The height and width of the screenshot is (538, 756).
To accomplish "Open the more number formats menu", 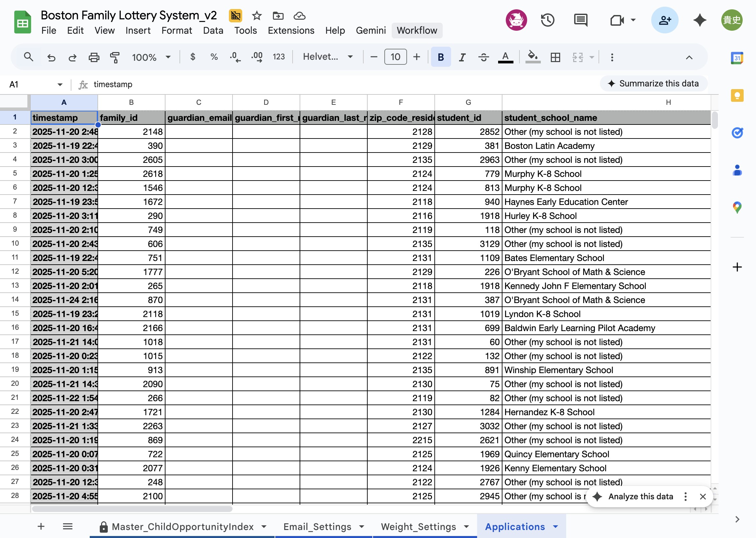I will click(x=279, y=57).
